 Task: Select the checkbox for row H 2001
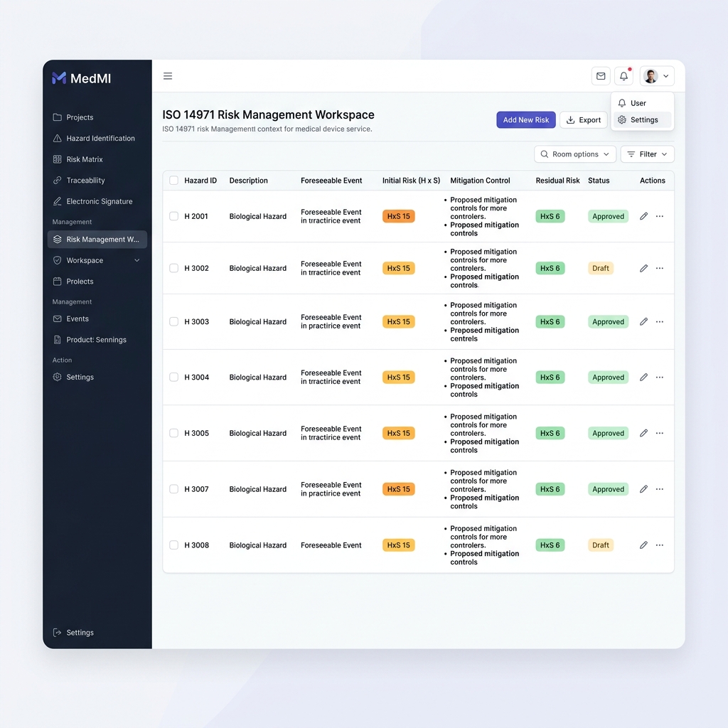pos(173,216)
